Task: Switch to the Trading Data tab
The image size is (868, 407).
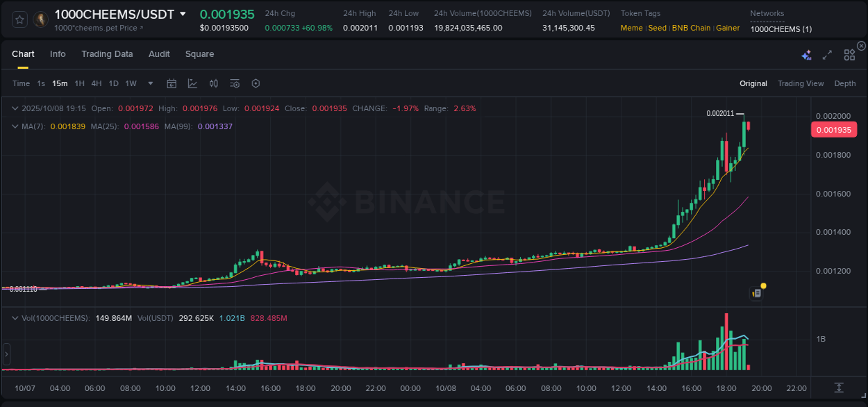Action: (107, 53)
